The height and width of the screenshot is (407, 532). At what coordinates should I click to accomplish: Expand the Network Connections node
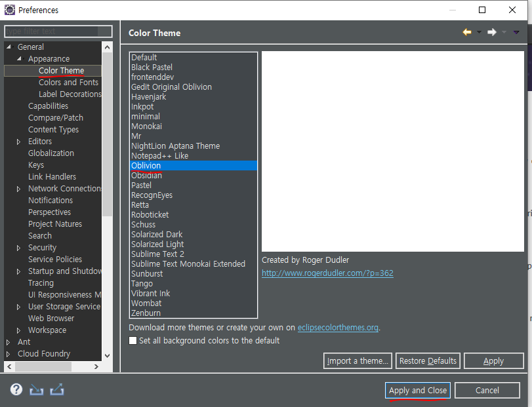click(x=18, y=189)
